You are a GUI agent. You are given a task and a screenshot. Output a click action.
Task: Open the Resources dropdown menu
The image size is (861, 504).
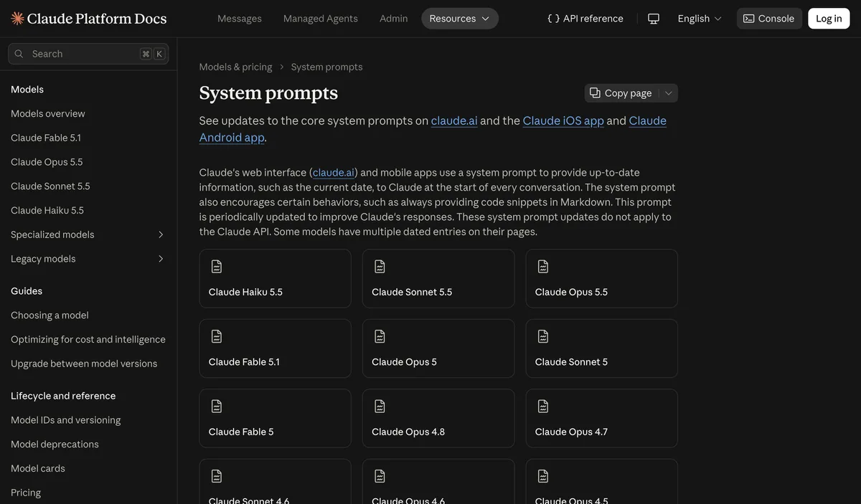click(460, 19)
